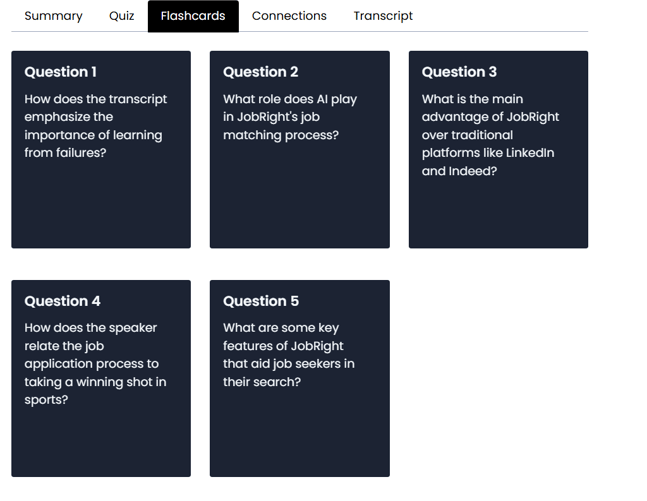Click text about key features of JobRight

tap(289, 354)
